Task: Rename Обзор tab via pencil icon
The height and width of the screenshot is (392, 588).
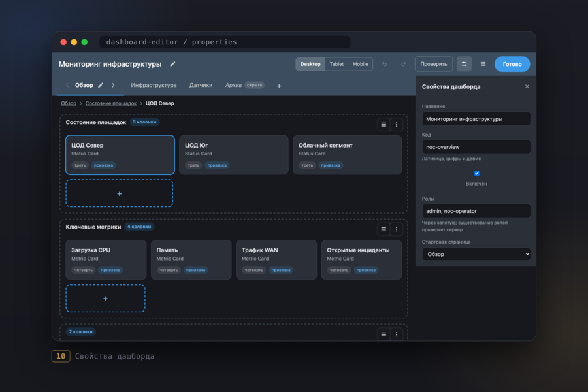Action: point(101,85)
